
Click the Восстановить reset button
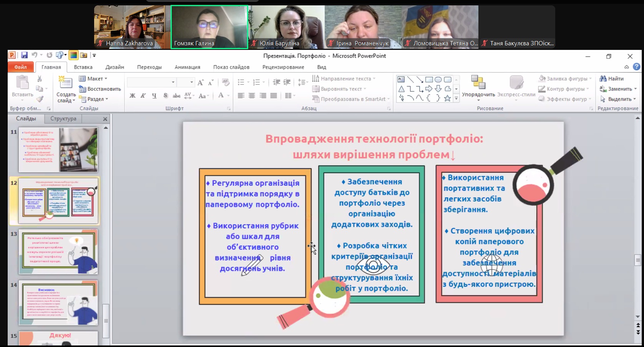pos(100,89)
